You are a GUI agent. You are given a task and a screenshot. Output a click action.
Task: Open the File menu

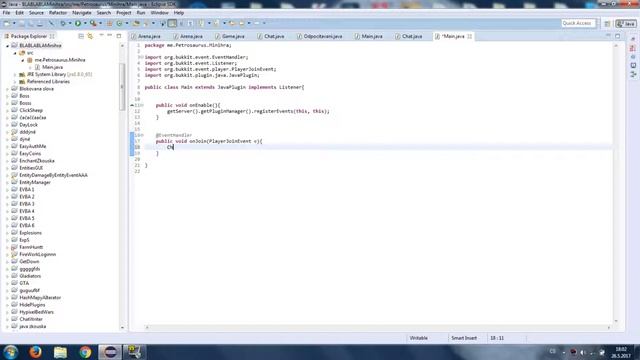tap(6, 13)
